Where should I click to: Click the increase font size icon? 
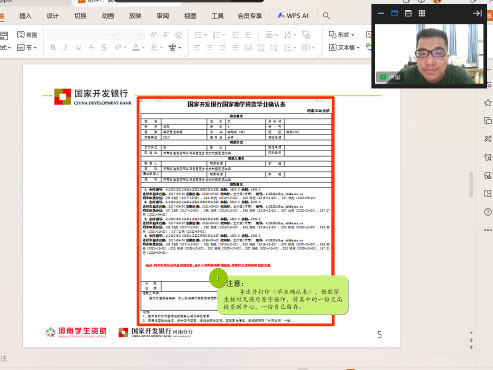(153, 35)
